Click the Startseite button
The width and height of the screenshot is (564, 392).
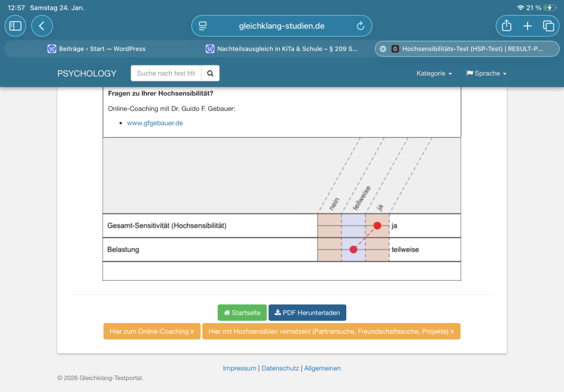[242, 313]
